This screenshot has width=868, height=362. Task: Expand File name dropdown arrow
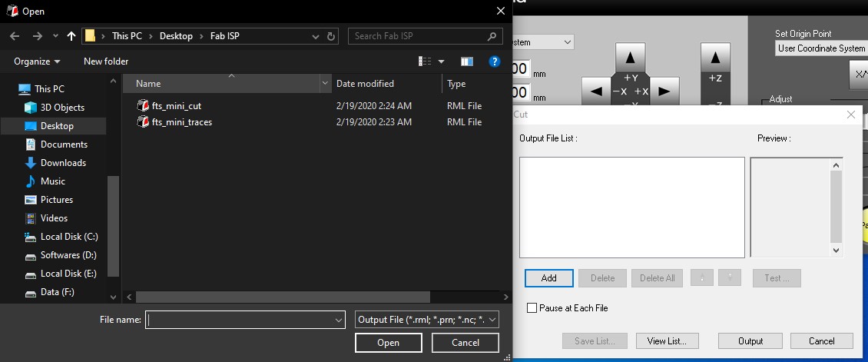click(x=339, y=320)
